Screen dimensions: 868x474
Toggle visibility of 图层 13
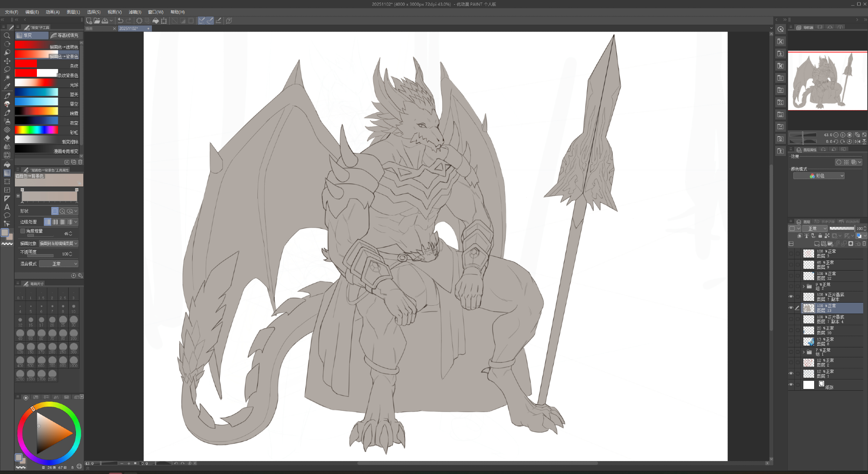tap(791, 308)
